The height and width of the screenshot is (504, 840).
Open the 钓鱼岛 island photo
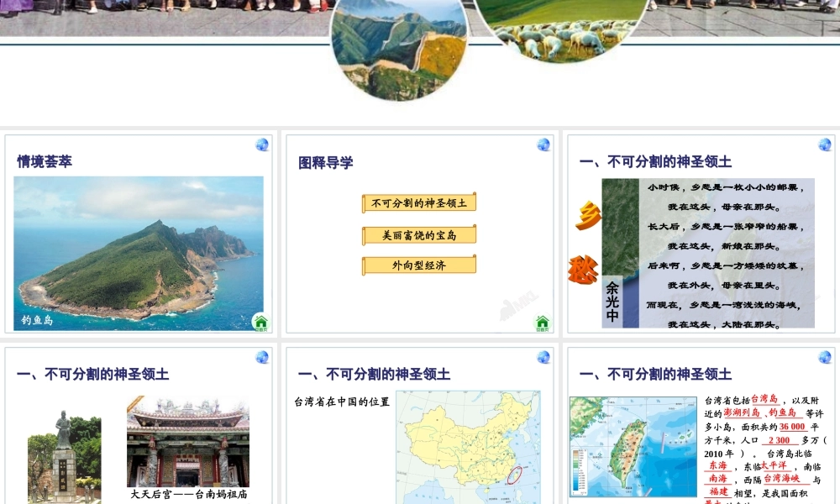(139, 254)
